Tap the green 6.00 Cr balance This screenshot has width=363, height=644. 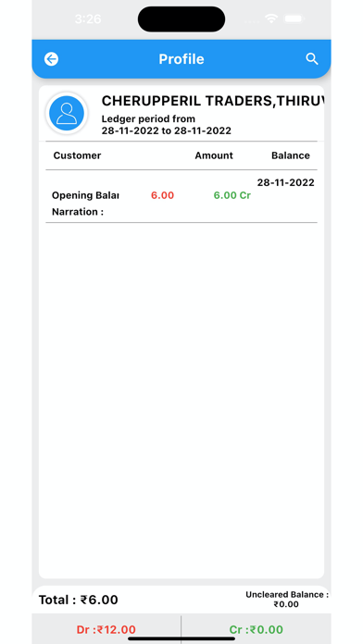tap(232, 195)
